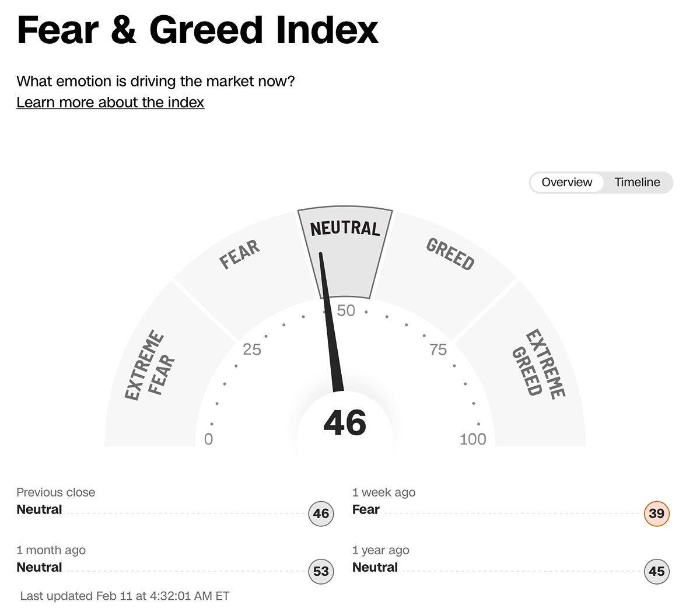Screen dimensions: 700x612
Task: Click the 75 mark on the gauge
Action: 438,349
